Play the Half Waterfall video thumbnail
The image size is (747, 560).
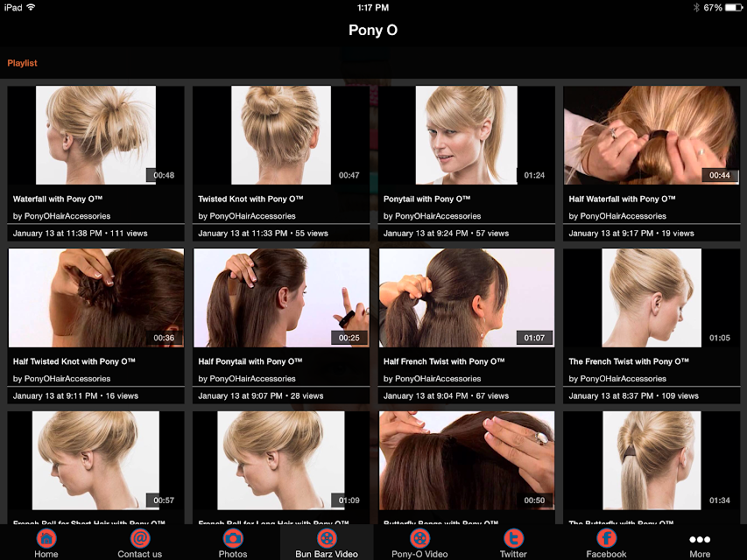652,136
